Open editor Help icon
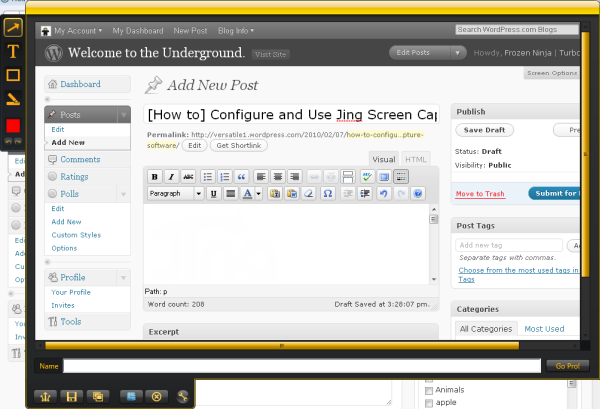The image size is (600, 409). pos(418,194)
